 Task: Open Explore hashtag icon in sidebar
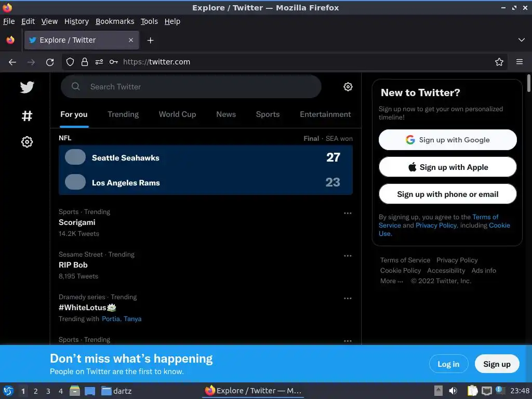coord(27,116)
